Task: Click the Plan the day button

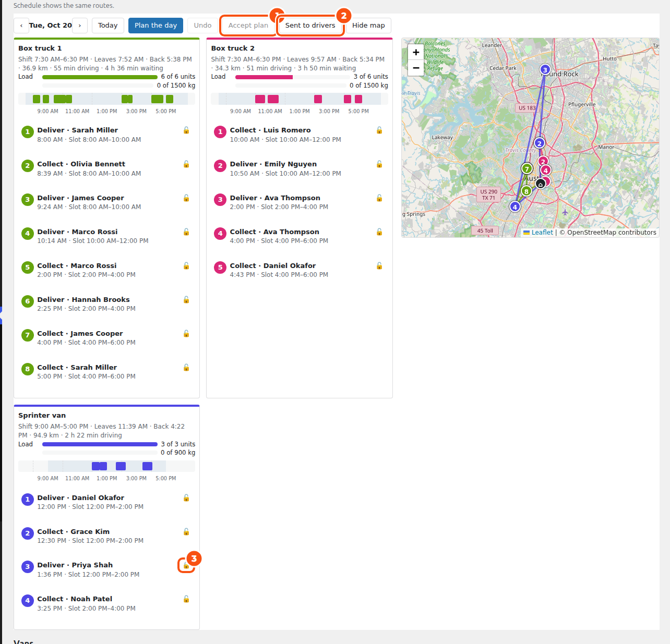Action: 155,26
